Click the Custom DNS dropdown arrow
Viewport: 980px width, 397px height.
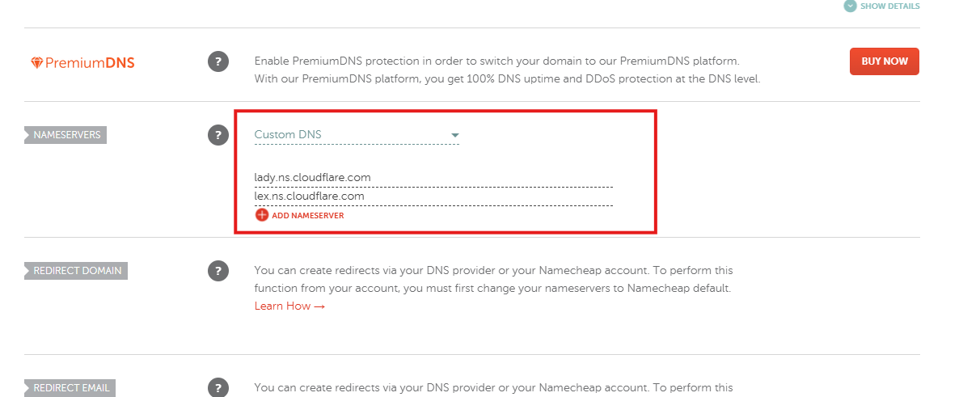click(454, 135)
